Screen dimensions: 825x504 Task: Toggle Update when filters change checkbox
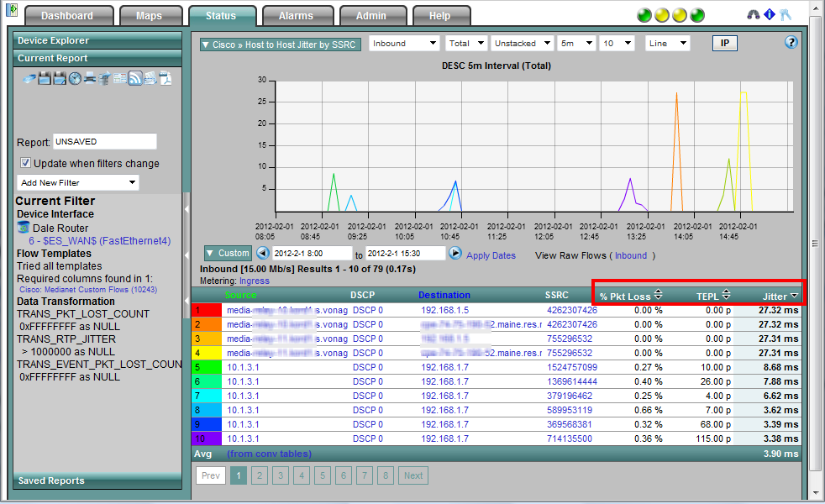click(25, 163)
